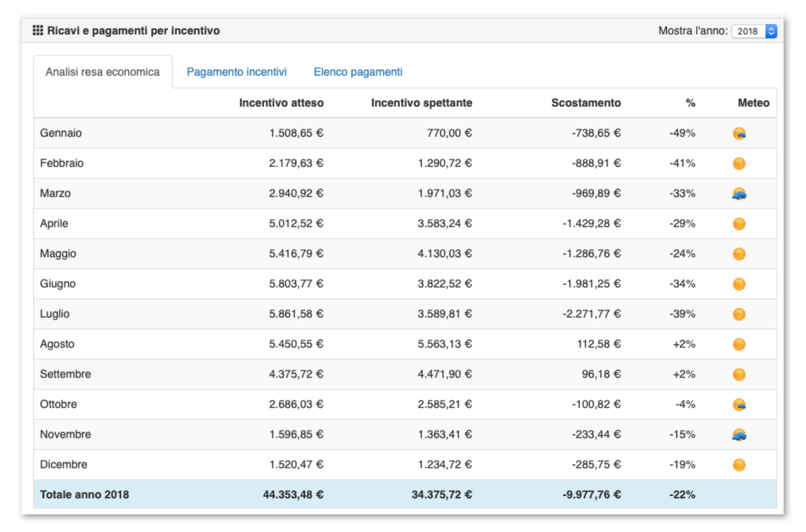The height and width of the screenshot is (532, 806).
Task: Click Novembre cloudy weather icon
Action: [x=739, y=434]
